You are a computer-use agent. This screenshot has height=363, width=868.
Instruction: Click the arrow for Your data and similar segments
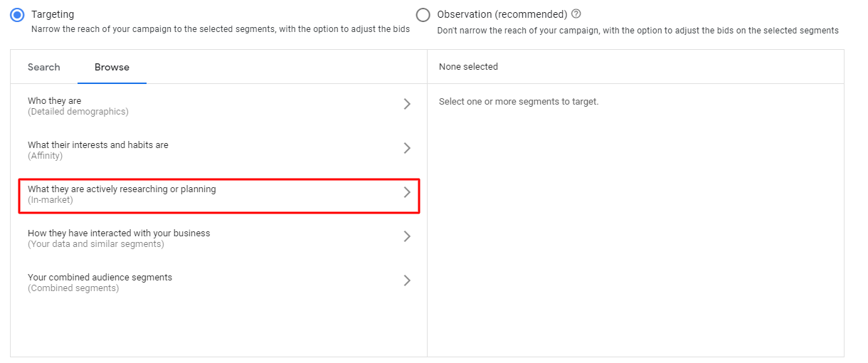[x=407, y=236]
